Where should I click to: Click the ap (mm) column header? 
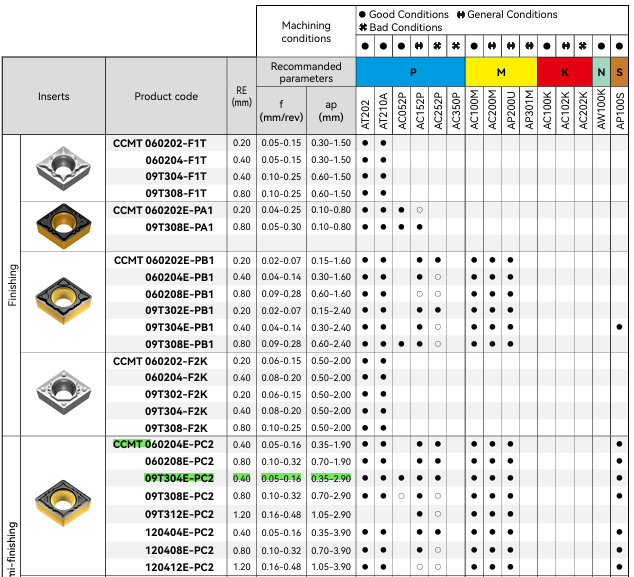pyautogui.click(x=331, y=111)
